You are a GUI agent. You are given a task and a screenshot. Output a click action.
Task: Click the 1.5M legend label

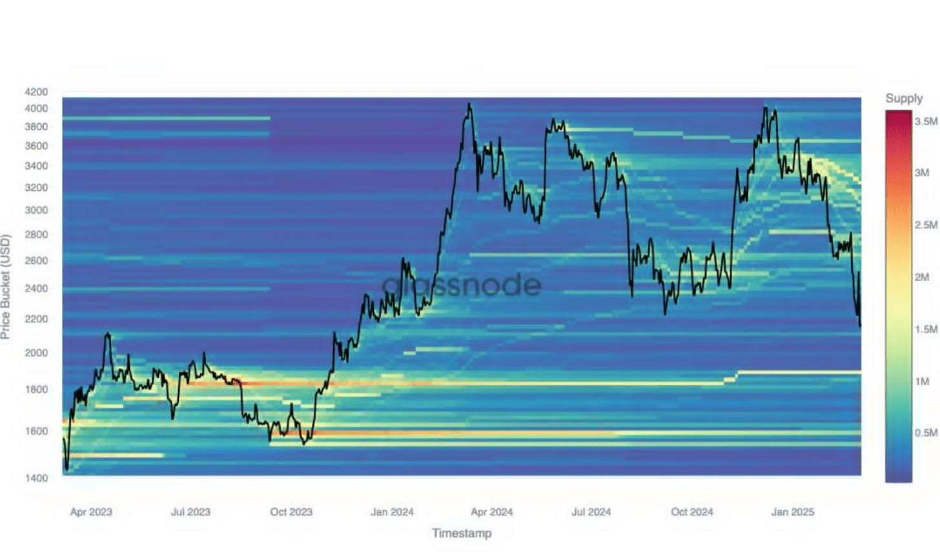tap(926, 330)
